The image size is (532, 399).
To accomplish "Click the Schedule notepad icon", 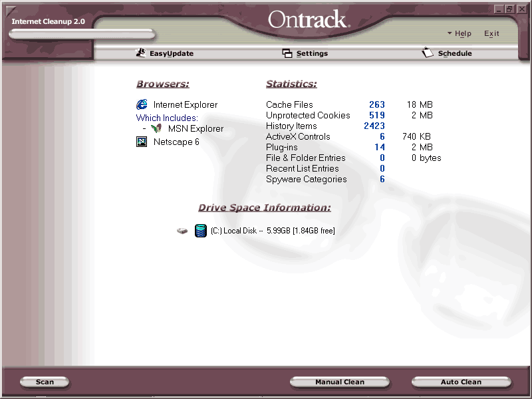I will point(428,53).
